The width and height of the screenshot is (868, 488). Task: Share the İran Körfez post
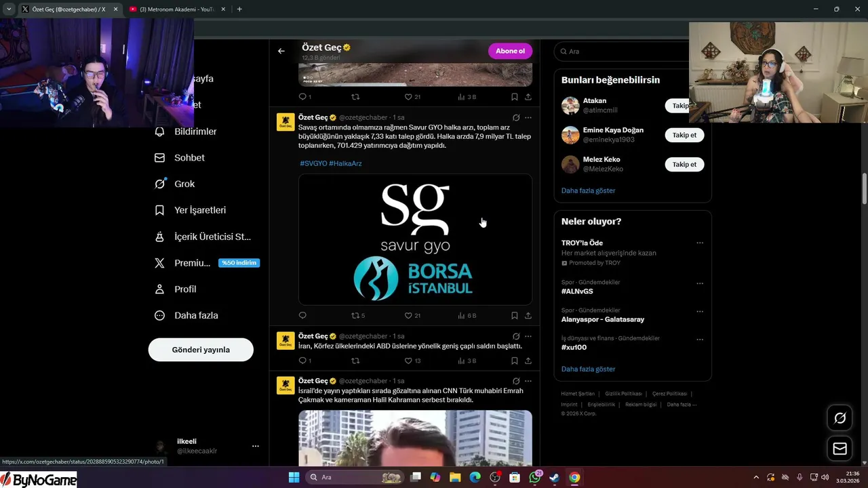(x=528, y=361)
